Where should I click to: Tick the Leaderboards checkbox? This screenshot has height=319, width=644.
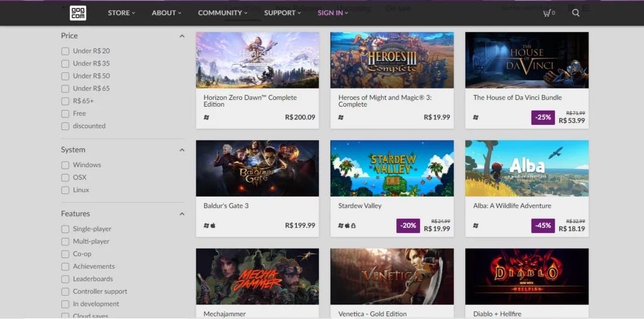(65, 279)
